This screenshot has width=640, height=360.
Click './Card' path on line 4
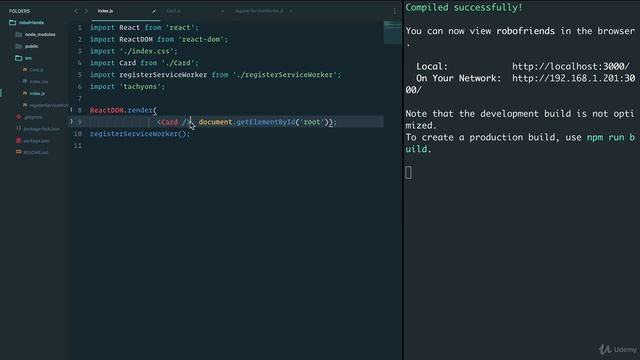point(178,63)
